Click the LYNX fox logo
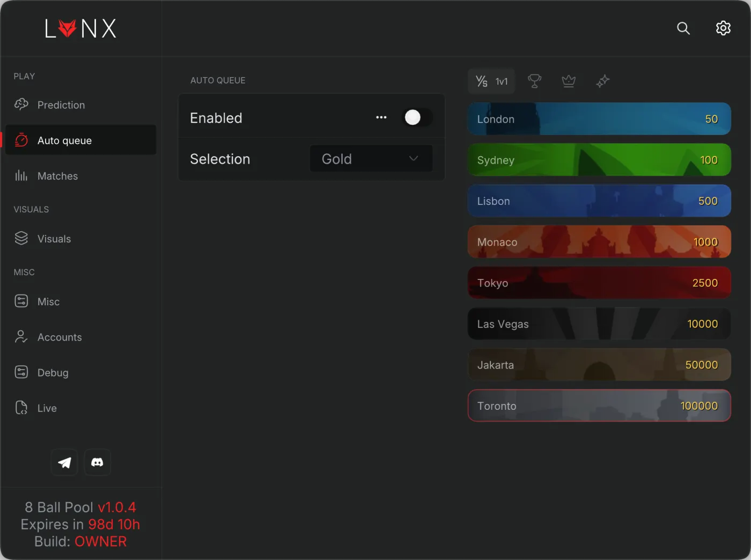 (80, 28)
